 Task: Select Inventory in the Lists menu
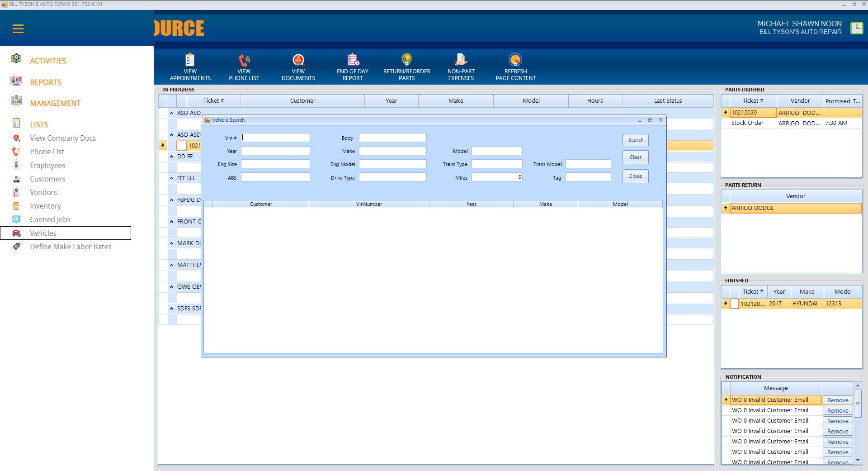point(45,206)
